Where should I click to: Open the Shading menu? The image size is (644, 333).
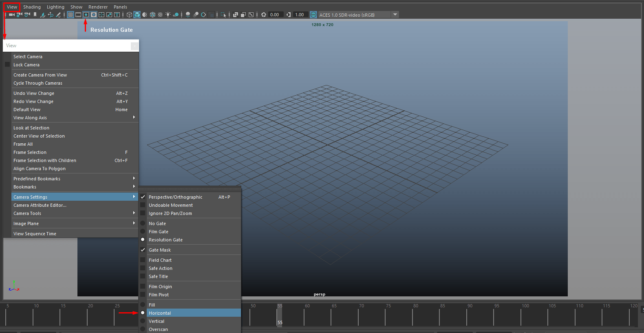point(32,7)
